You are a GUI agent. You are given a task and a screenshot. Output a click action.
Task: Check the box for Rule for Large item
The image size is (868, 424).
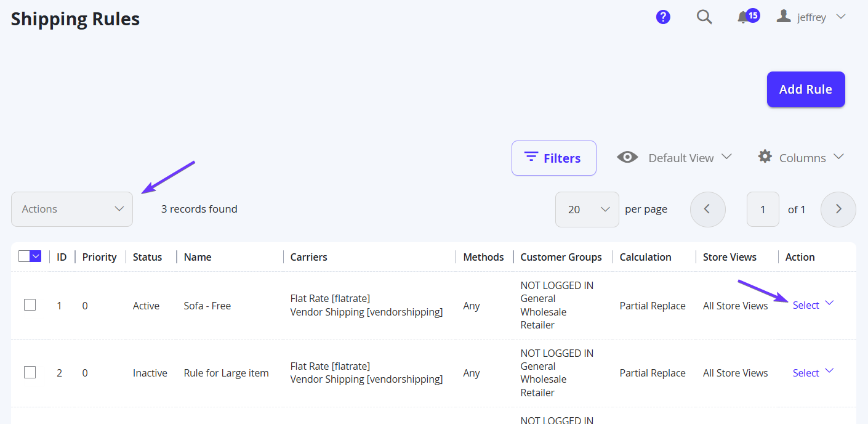(x=30, y=372)
